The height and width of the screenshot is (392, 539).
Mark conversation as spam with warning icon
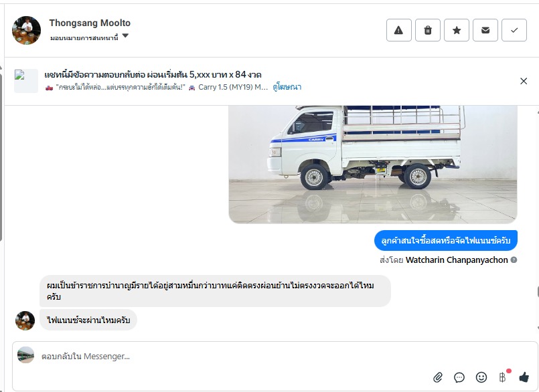(x=399, y=30)
